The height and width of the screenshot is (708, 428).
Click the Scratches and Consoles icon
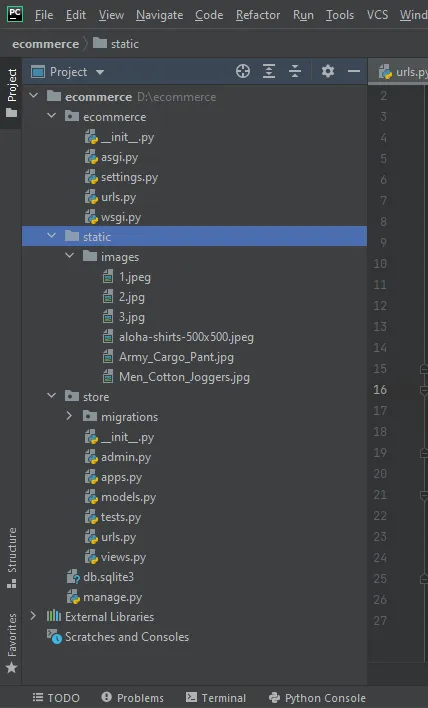[x=54, y=637]
